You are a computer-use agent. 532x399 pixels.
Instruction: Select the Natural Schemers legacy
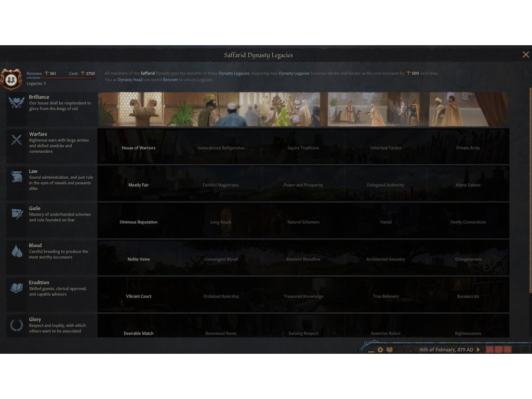303,222
